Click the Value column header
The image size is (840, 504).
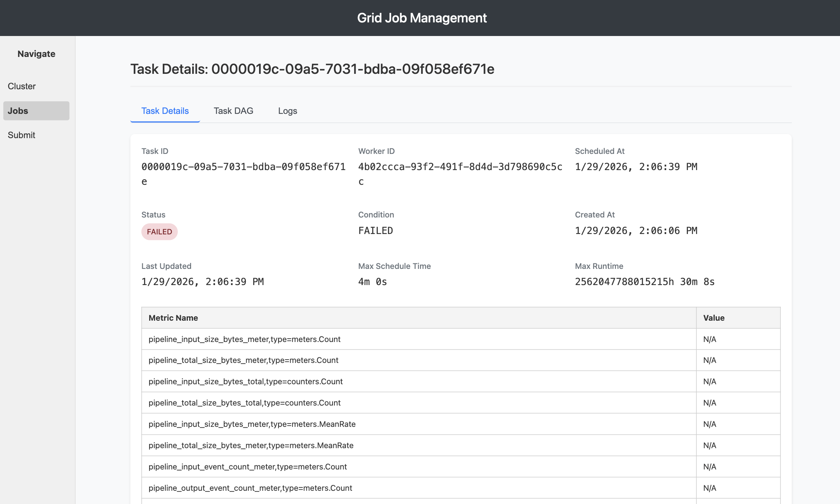click(714, 318)
